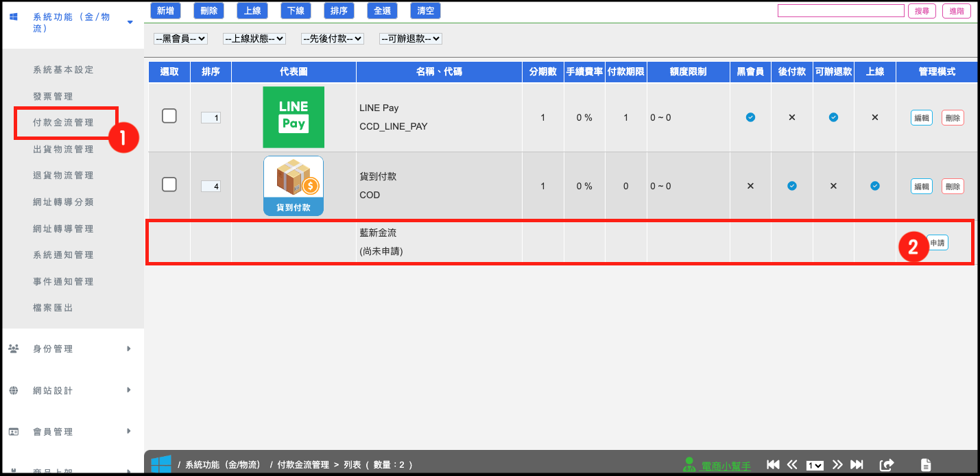Click the search input field
The image size is (980, 476).
point(841,11)
